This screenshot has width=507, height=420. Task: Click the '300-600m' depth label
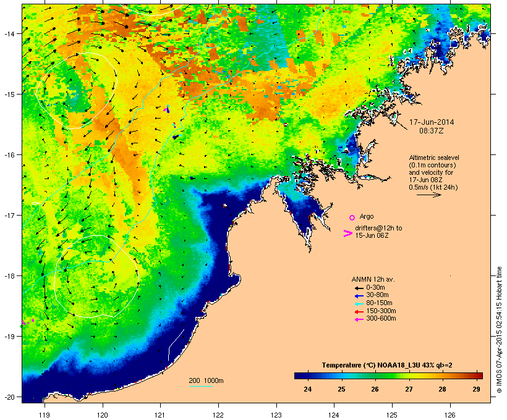click(381, 319)
